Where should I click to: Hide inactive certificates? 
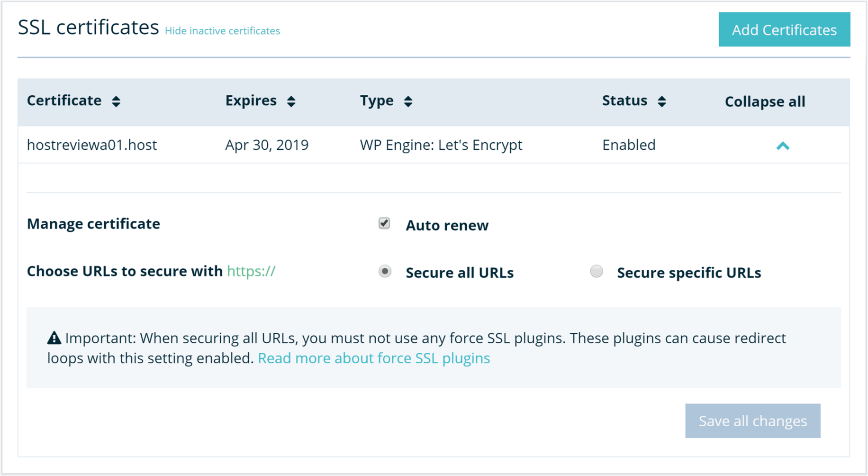(x=222, y=30)
